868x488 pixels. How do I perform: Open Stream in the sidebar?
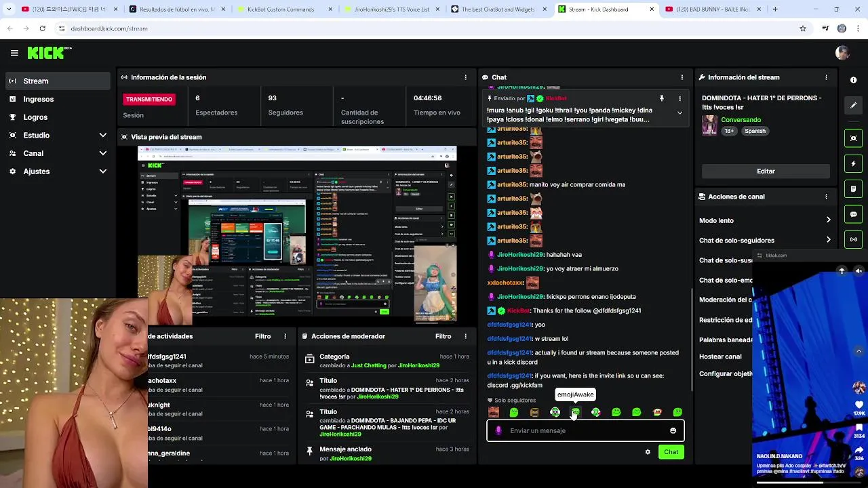click(58, 81)
